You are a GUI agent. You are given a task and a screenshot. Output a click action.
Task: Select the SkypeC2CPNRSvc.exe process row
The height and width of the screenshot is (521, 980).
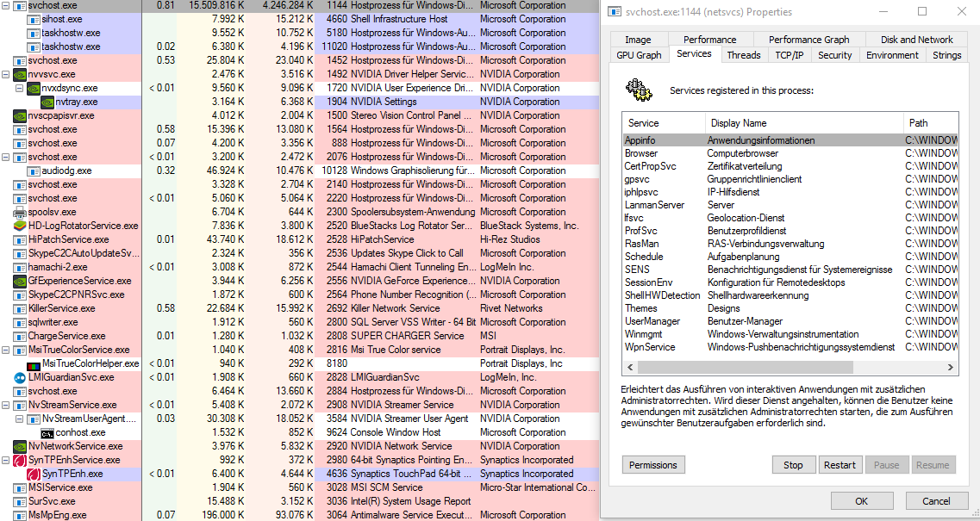(300, 295)
